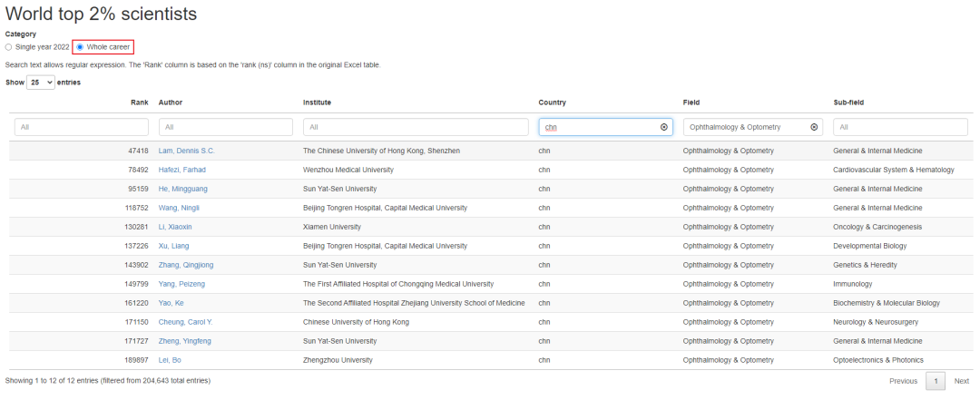This screenshot has height=400, width=980.
Task: Go to the Previous page
Action: pyautogui.click(x=903, y=381)
